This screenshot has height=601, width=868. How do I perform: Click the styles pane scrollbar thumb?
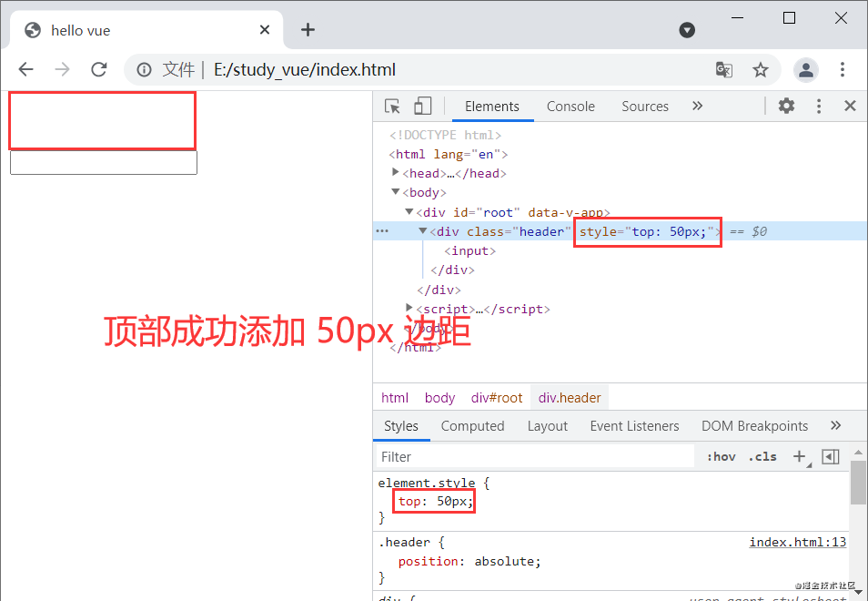[x=859, y=482]
